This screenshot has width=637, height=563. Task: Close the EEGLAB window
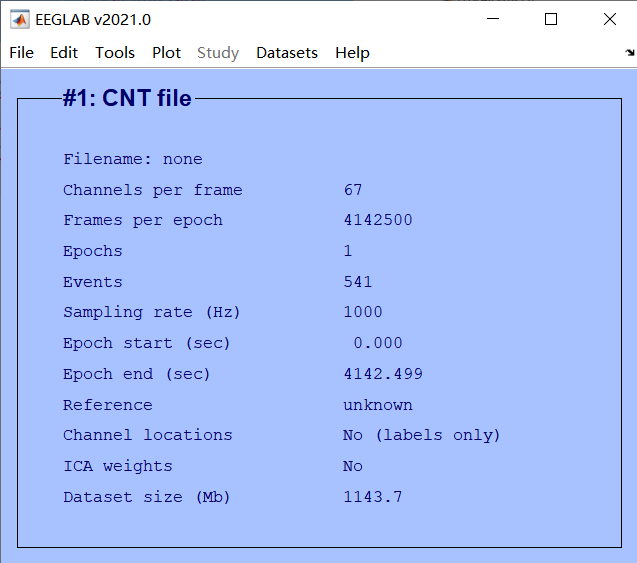610,19
